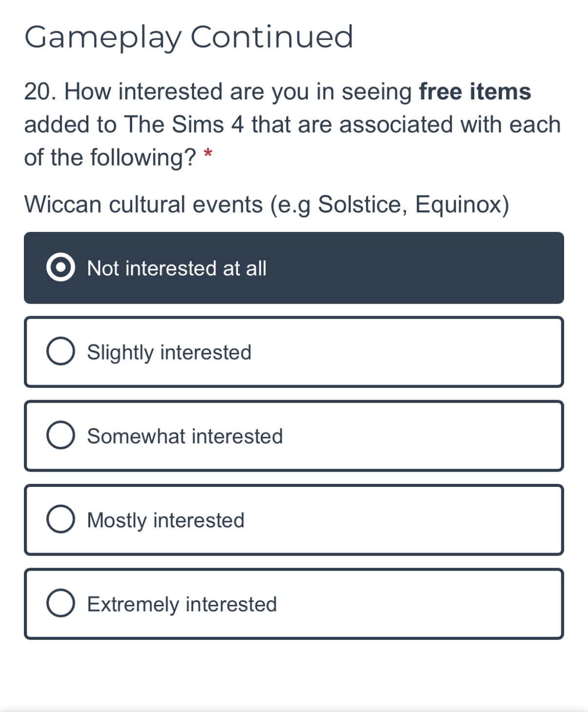588x712 pixels.
Task: Click the 'Slightly interested' label text
Action: 169,353
